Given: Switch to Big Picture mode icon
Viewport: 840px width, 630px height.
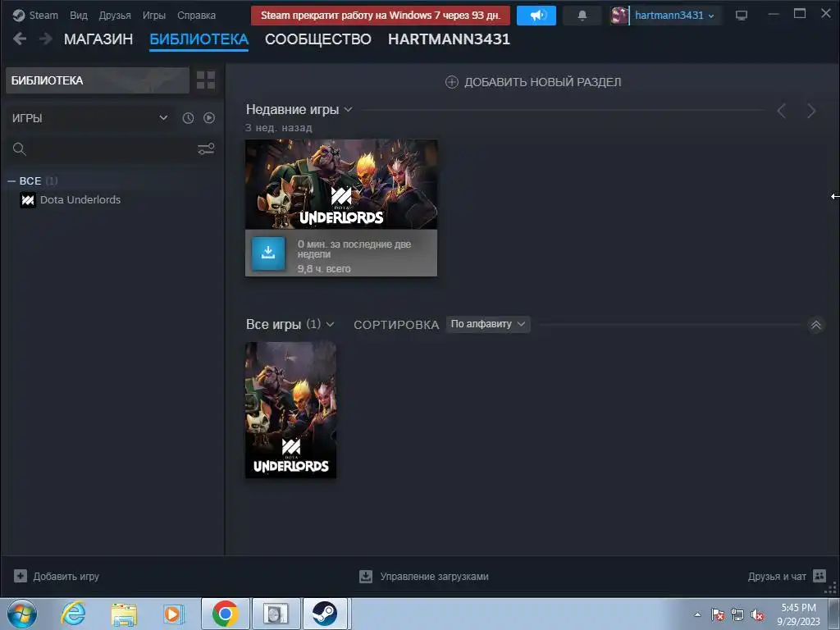Looking at the screenshot, I should tap(742, 16).
